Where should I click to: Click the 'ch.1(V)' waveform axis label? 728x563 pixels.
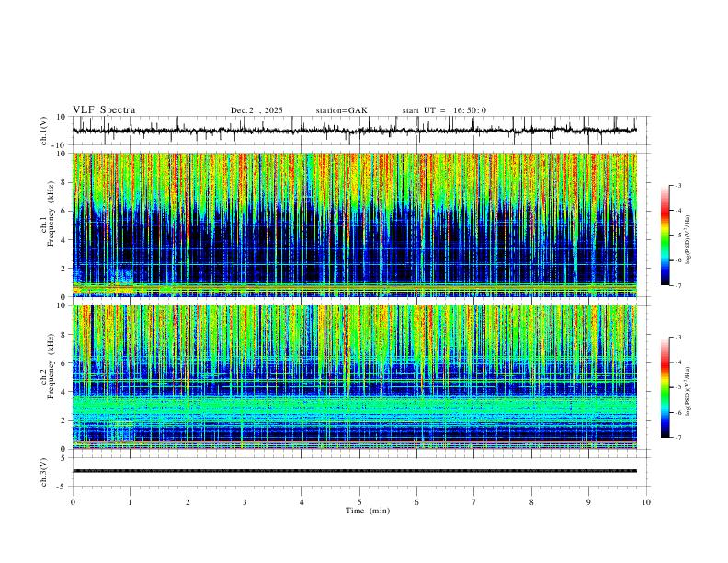tap(44, 131)
